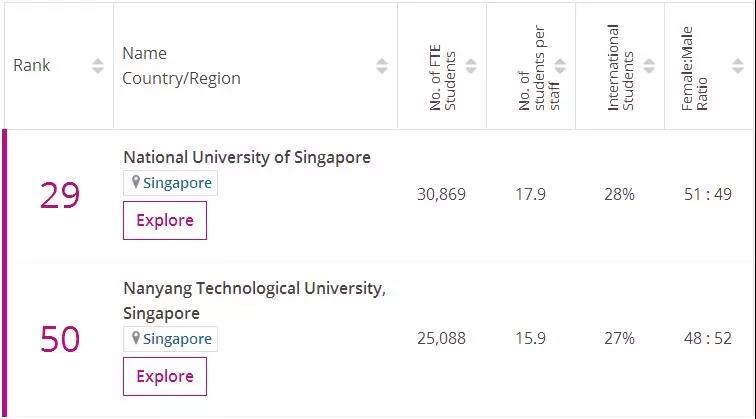The width and height of the screenshot is (756, 419).
Task: Click 30,869 FTE students value
Action: pyautogui.click(x=441, y=194)
